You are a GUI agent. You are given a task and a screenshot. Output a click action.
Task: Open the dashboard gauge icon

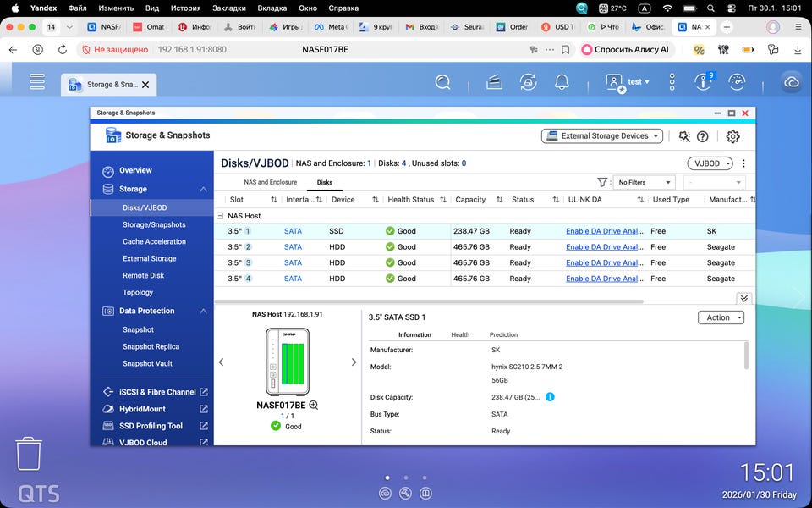737,82
